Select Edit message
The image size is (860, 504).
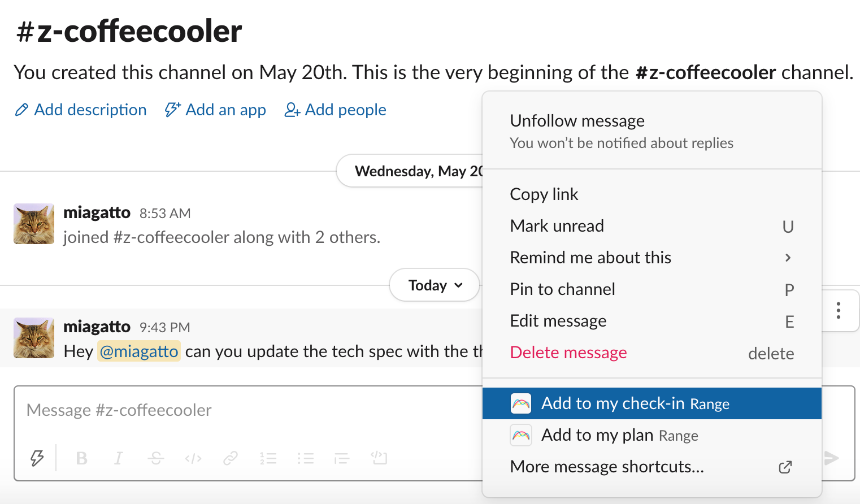(x=652, y=321)
